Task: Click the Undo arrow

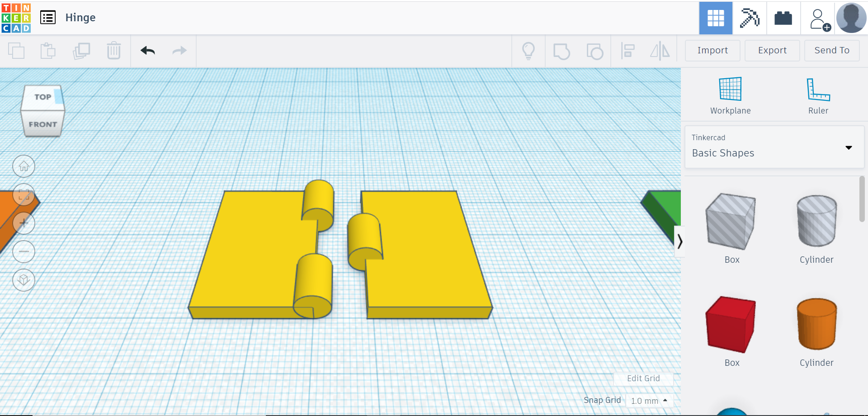Action: [x=147, y=51]
